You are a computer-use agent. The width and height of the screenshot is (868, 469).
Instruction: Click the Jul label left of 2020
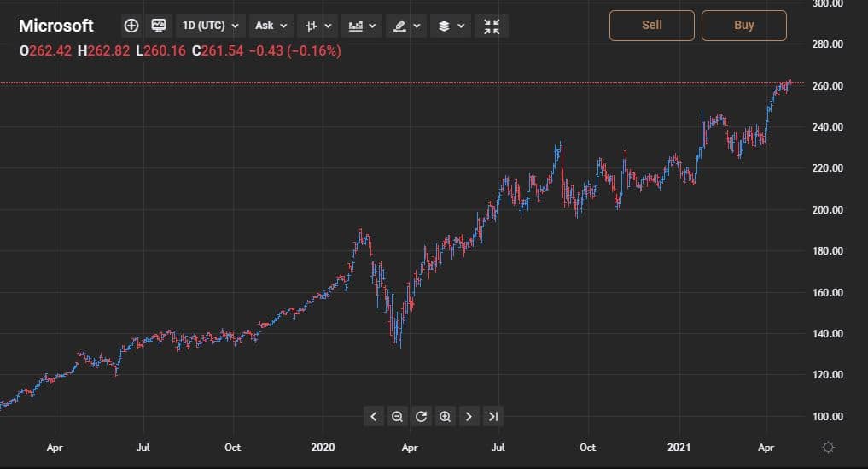[x=143, y=448]
